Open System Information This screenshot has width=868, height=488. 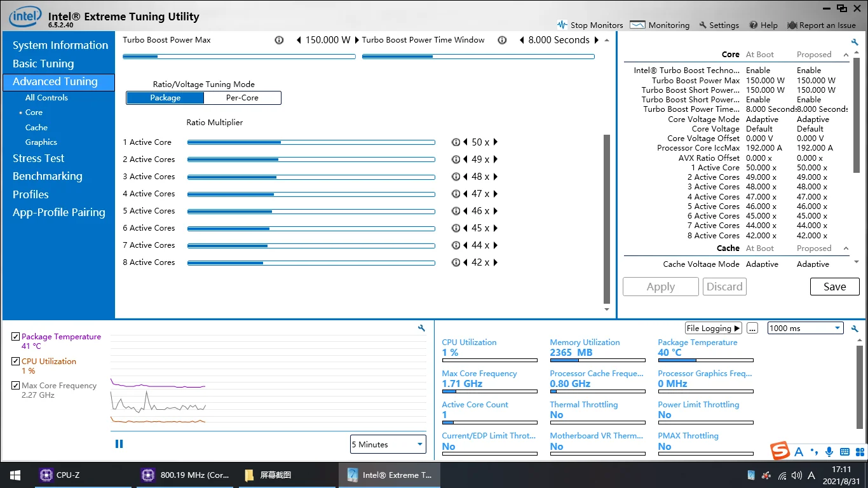[60, 45]
